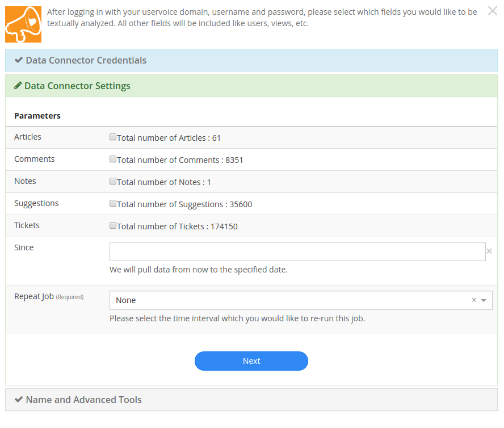Click the orange megaphone UserVoice icon
Viewport: 504px width, 428px height.
click(23, 24)
